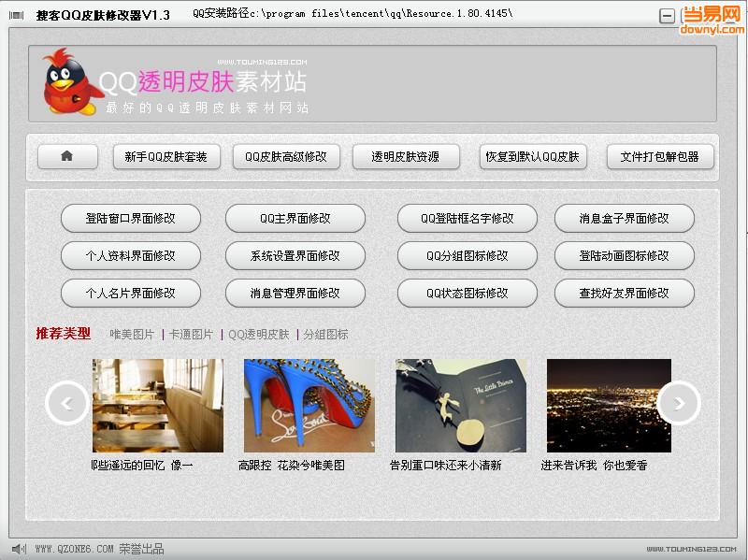Click 系统设置界面修改 button
The height and width of the screenshot is (560, 748).
pos(295,255)
